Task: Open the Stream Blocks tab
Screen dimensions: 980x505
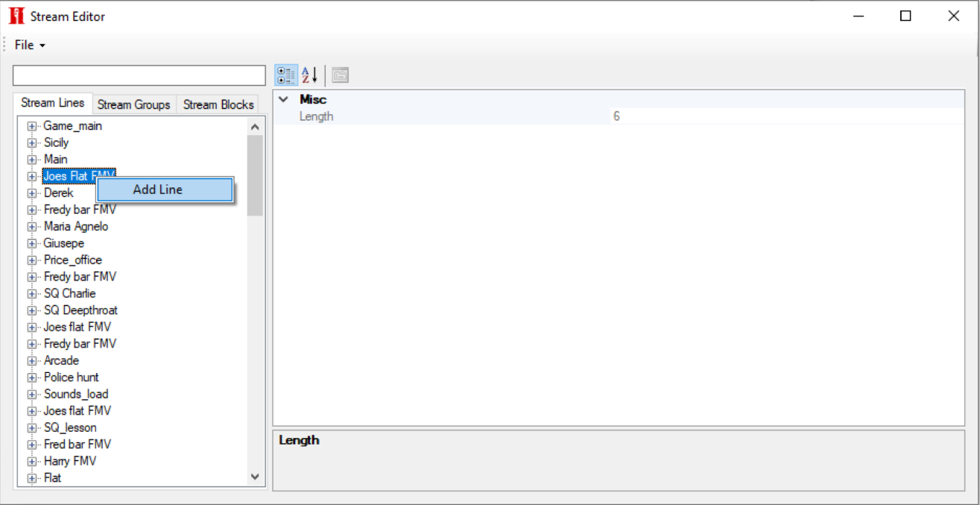Action: click(218, 104)
